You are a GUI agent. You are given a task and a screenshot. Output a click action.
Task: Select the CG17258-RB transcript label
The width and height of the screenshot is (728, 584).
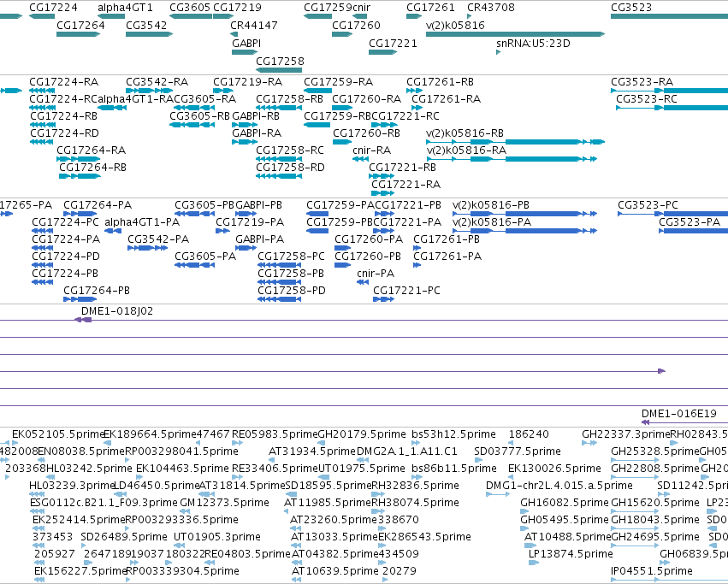tap(290, 99)
